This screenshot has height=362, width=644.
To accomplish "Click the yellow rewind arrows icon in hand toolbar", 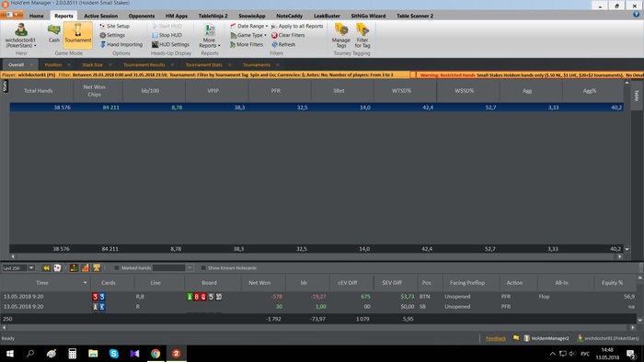I will pos(46,267).
